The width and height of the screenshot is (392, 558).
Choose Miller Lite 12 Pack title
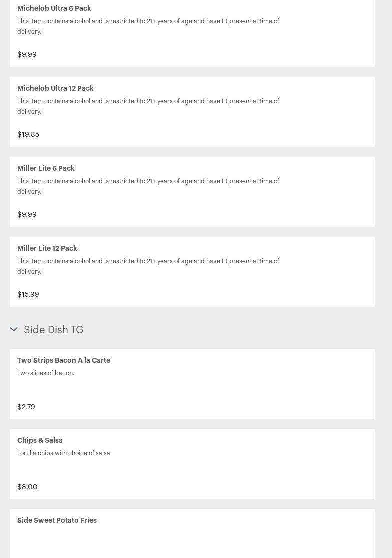[x=47, y=248]
